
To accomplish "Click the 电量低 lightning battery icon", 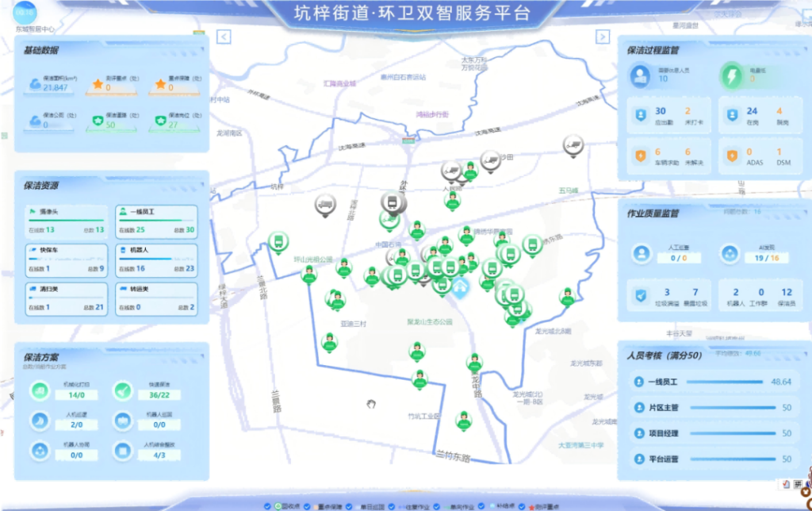I will pos(732,76).
